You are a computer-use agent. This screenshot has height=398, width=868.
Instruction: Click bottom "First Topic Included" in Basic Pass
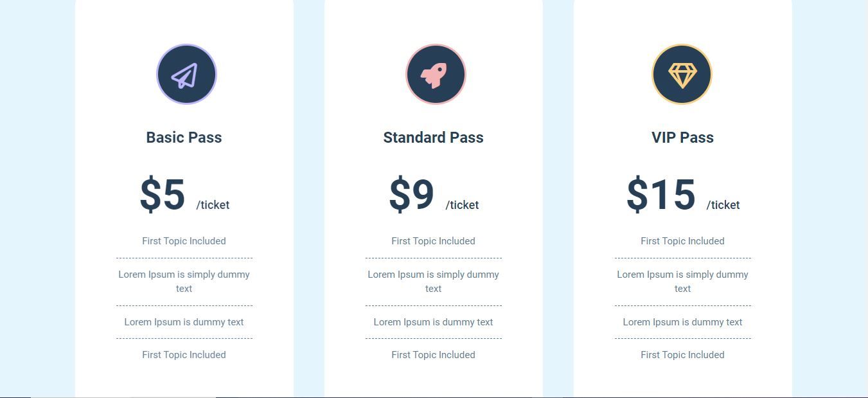(184, 355)
